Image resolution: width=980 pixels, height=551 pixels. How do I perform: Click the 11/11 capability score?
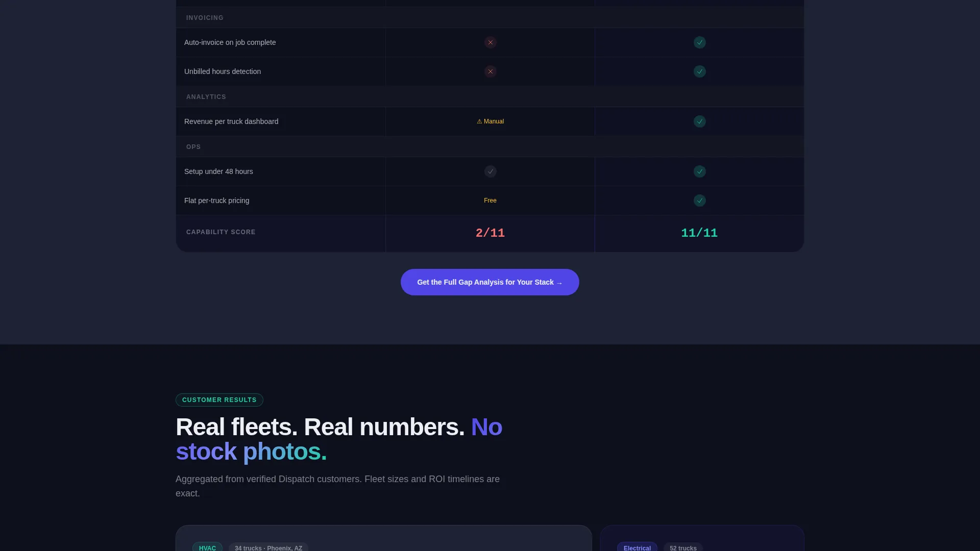(699, 233)
